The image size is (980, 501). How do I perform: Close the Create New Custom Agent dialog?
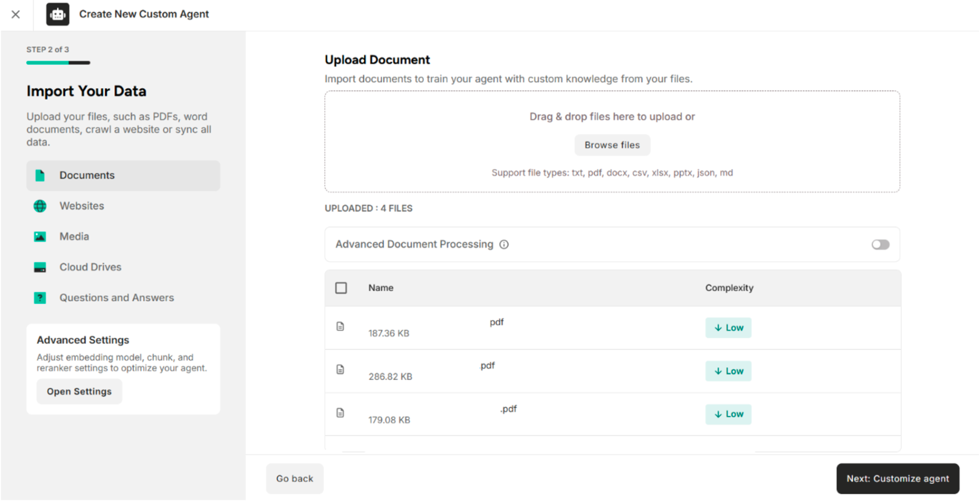tap(15, 14)
